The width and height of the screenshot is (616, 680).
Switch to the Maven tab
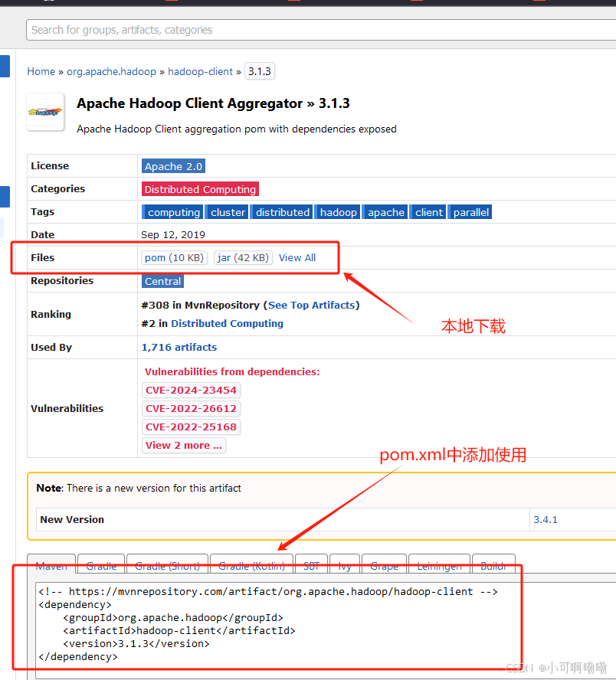coord(51,564)
